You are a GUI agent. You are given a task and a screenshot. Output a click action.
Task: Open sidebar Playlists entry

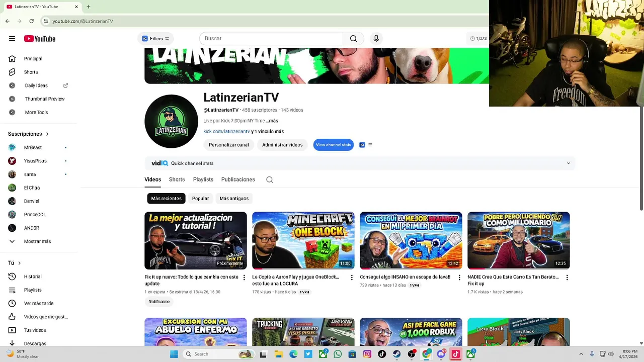33,290
